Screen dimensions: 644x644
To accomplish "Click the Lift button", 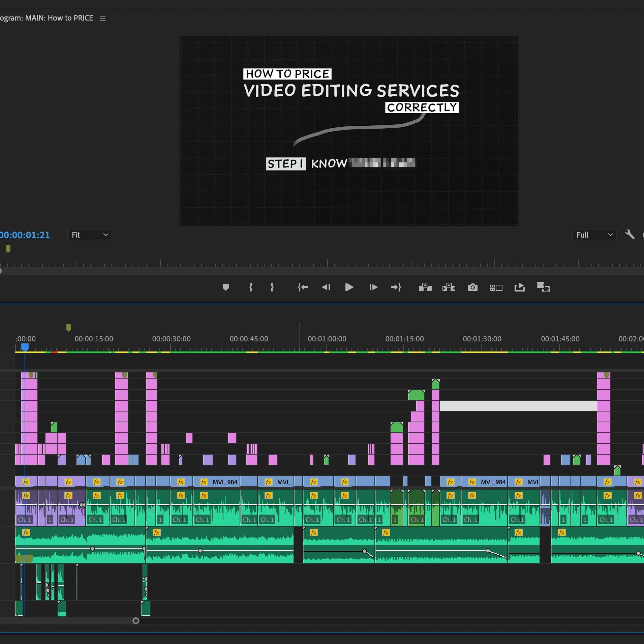I will [425, 287].
